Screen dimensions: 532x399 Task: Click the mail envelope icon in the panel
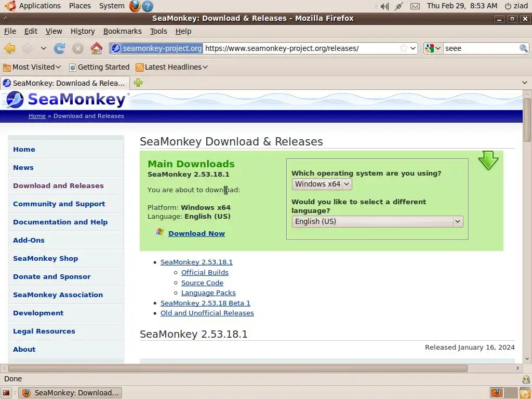click(x=415, y=6)
